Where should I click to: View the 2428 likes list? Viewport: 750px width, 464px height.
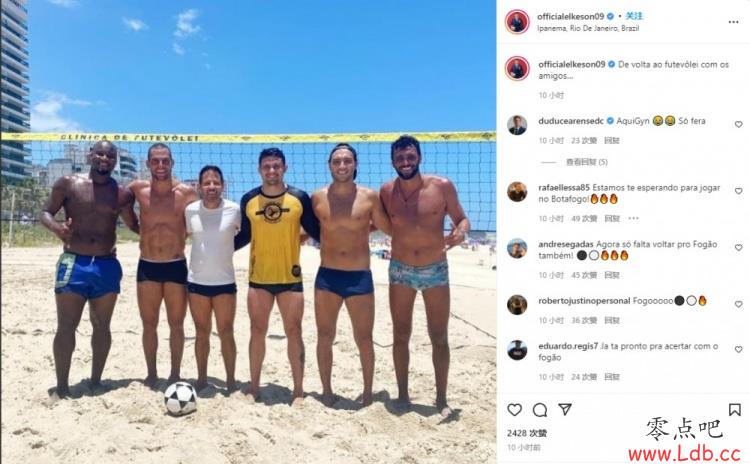coord(527,433)
